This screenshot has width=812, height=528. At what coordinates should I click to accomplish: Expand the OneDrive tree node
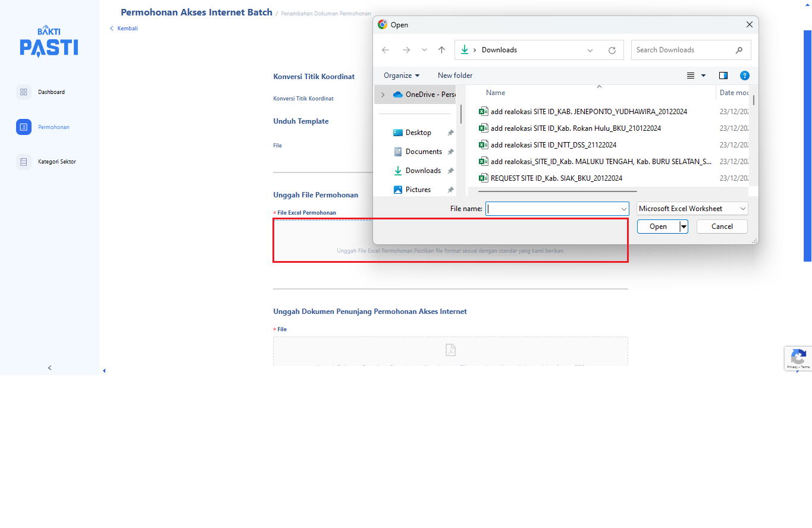383,95
